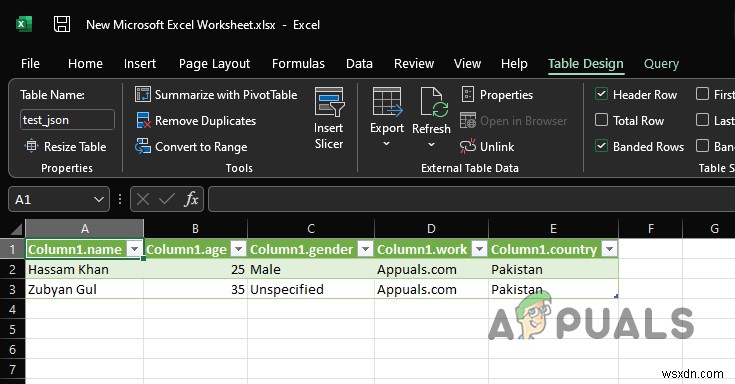Select Appuals.com cell in row 2
Viewport: 735px width, 384px height.
(431, 269)
